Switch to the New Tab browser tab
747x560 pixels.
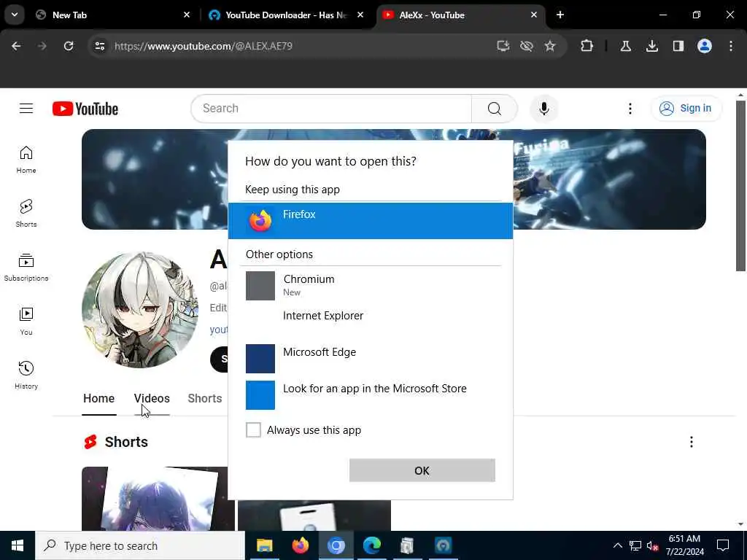click(113, 15)
